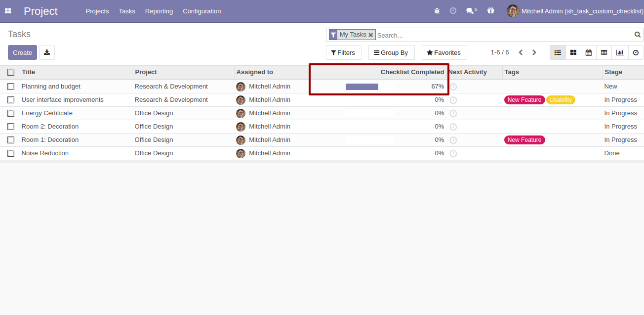Click the debug bug icon
Viewport: 644px width, 315px height.
point(437,11)
